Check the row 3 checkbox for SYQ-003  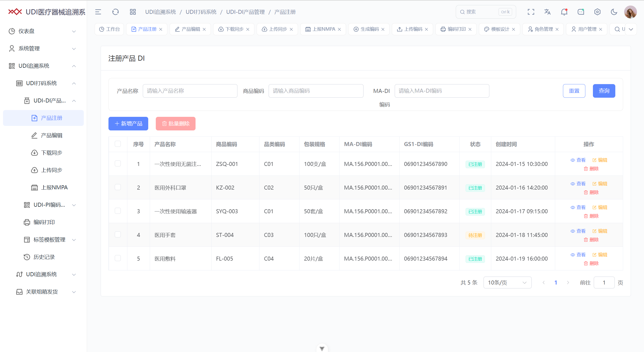118,211
